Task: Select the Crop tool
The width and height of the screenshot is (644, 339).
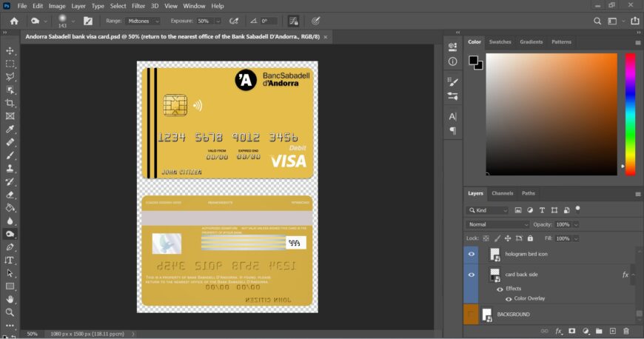Action: [x=10, y=103]
